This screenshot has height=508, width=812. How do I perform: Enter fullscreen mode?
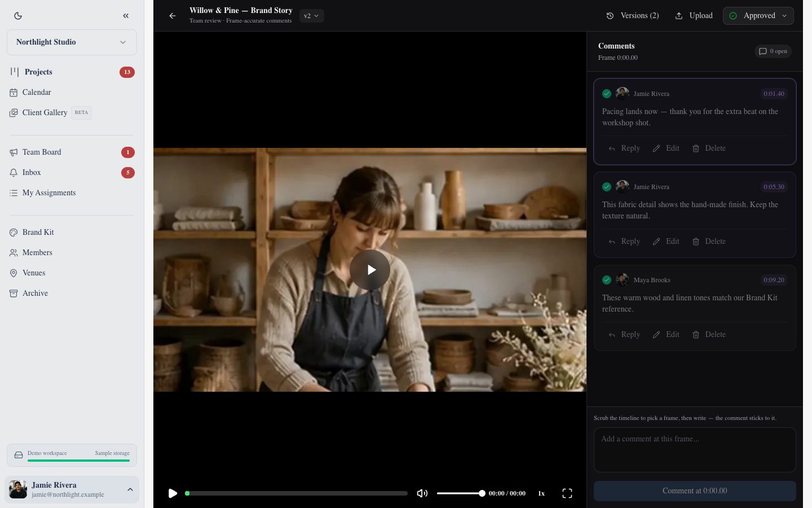click(567, 493)
